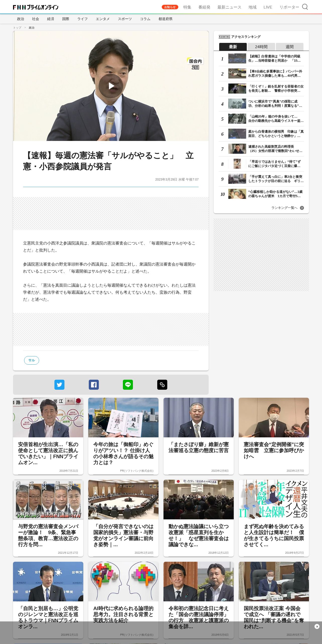Open 最新ニュース in top navigation
322x644 pixels.
click(x=229, y=7)
